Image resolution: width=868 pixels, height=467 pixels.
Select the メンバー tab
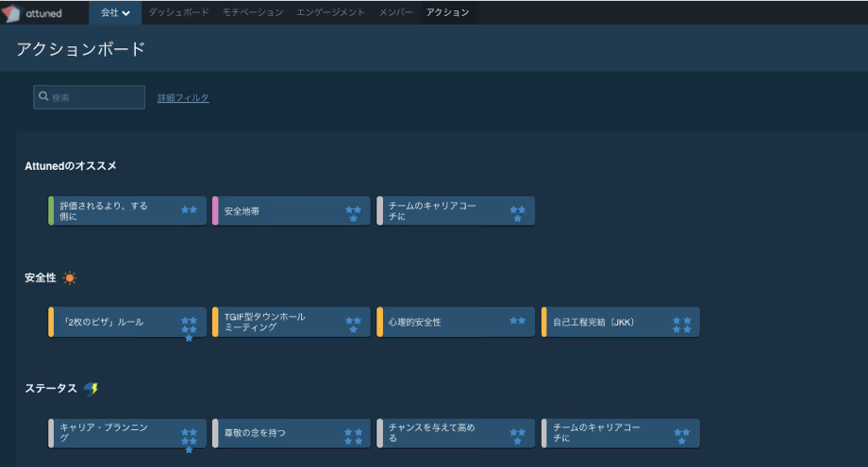(x=395, y=12)
